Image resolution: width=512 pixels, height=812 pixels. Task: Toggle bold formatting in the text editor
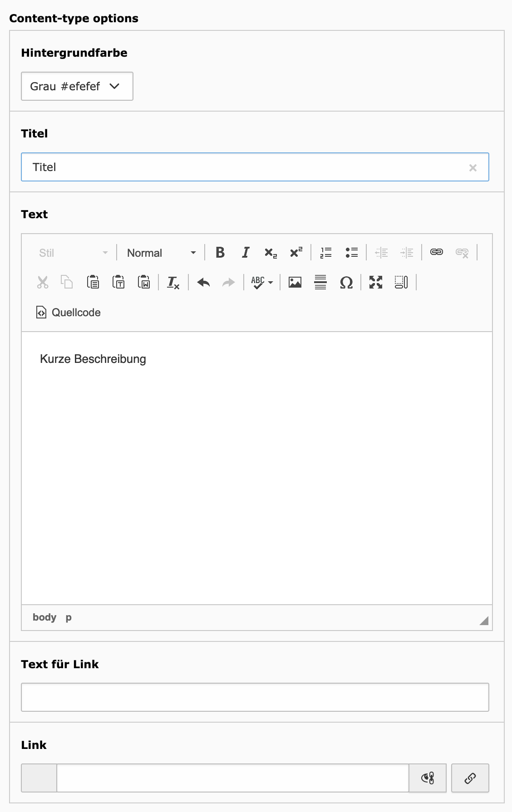click(220, 253)
